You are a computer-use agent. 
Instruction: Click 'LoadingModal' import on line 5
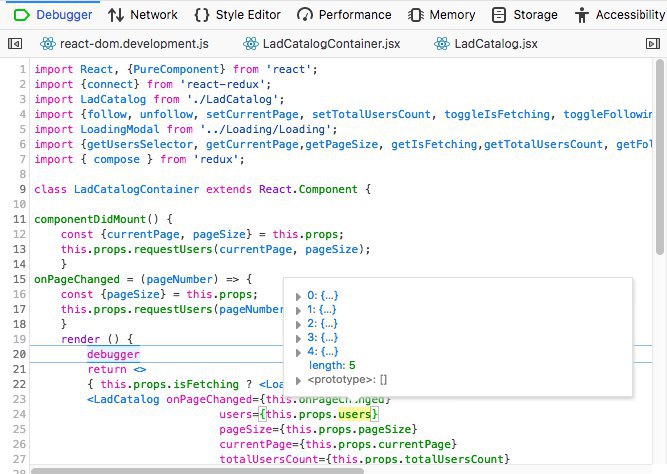pyautogui.click(x=120, y=129)
